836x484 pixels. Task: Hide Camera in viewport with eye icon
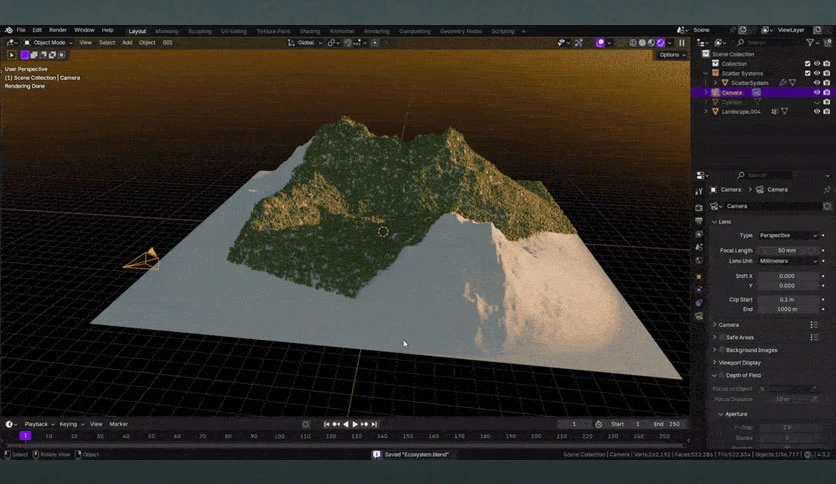click(x=817, y=92)
